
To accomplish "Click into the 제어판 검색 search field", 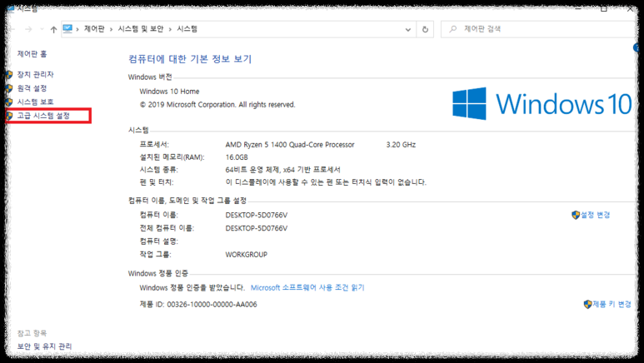I will pos(540,29).
